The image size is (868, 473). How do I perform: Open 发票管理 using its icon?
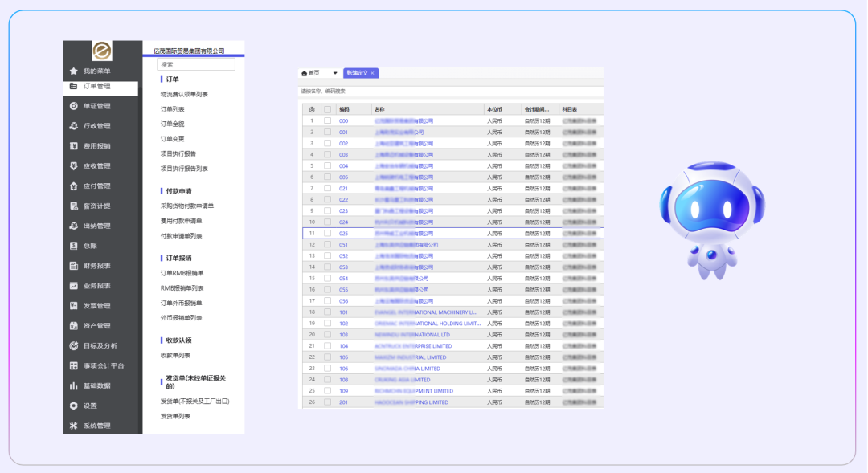(74, 306)
